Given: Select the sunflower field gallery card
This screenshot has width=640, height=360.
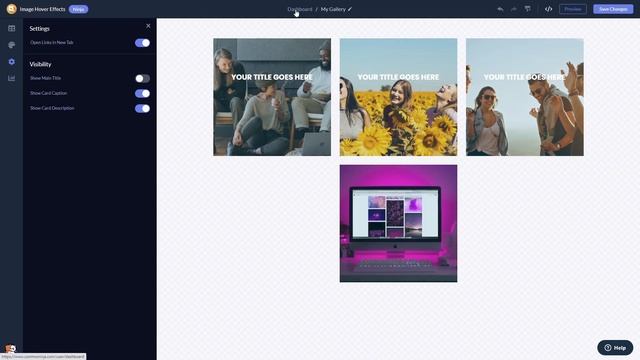Looking at the screenshot, I should (x=398, y=97).
